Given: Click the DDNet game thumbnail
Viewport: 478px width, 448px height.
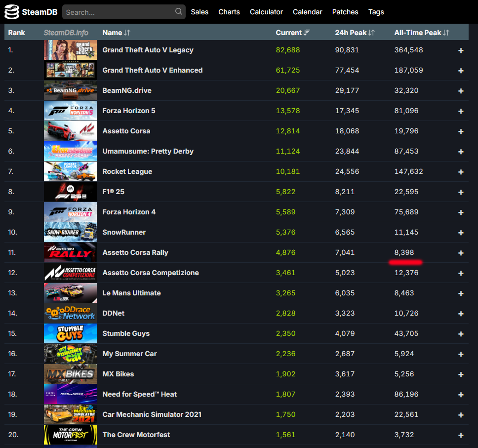Looking at the screenshot, I should point(70,313).
